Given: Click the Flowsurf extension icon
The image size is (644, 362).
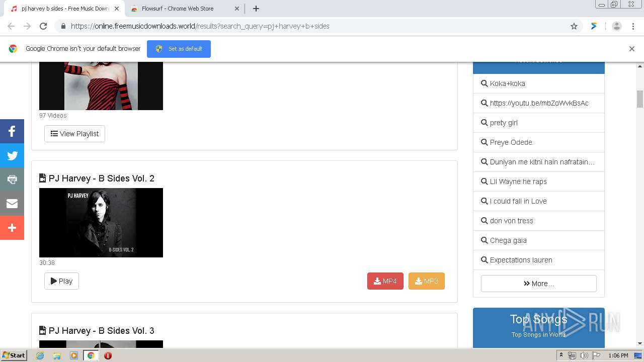Looking at the screenshot, I should click(x=594, y=26).
